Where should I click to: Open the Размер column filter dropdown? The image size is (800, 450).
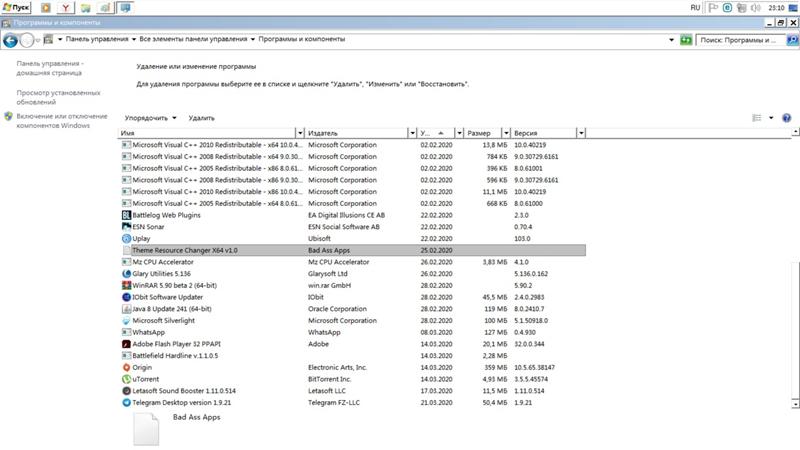pyautogui.click(x=506, y=133)
